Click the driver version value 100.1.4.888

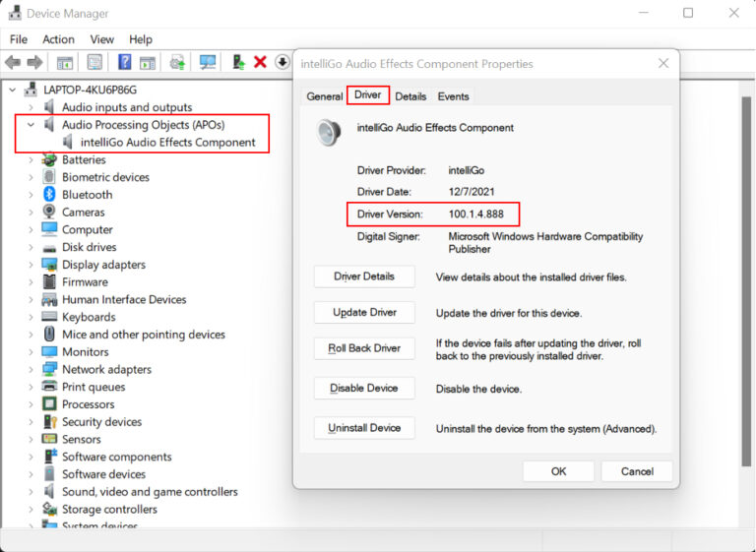tap(475, 215)
